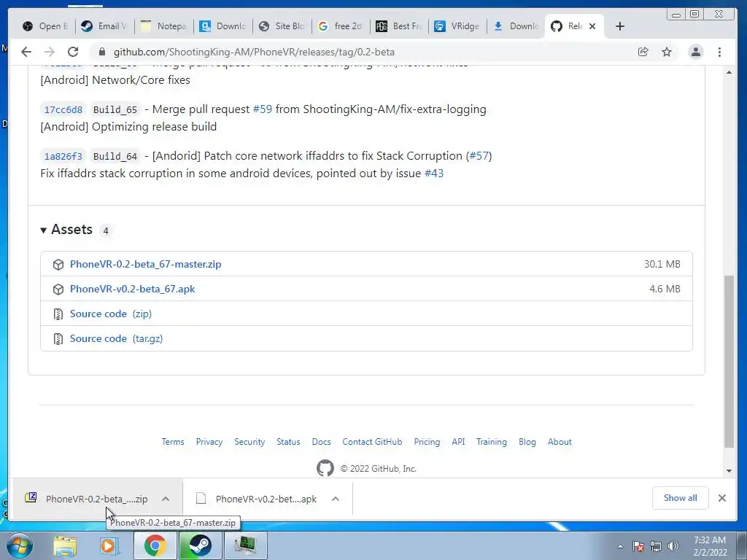The image size is (747, 560).
Task: Click the forward navigation arrow
Action: [49, 52]
